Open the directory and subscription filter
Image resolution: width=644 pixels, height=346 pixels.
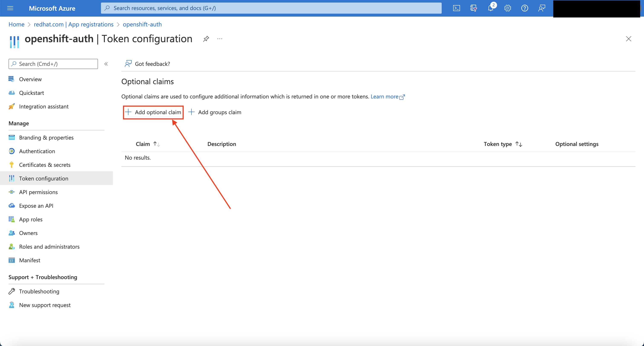coord(473,8)
